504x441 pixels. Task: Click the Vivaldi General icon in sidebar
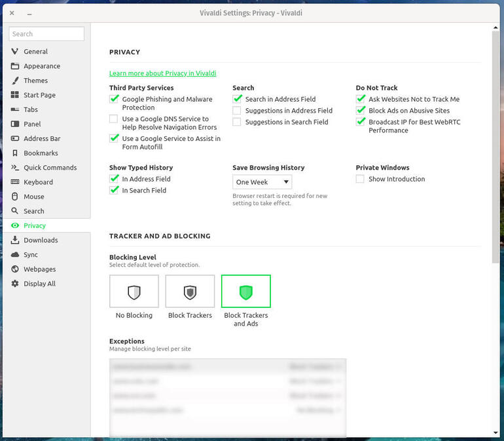(x=15, y=51)
